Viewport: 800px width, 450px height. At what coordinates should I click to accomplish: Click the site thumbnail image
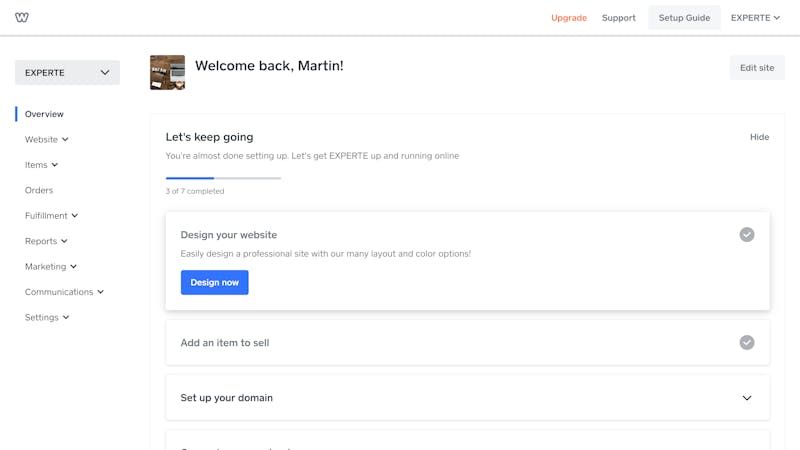coord(167,72)
